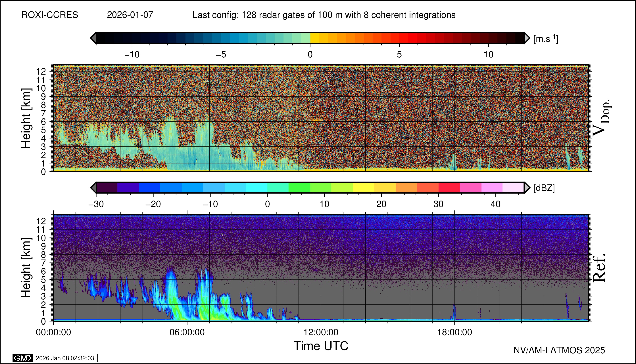Screen dimensions: 636x364
Task: Click the 2026-01-07 date label
Action: (x=130, y=15)
